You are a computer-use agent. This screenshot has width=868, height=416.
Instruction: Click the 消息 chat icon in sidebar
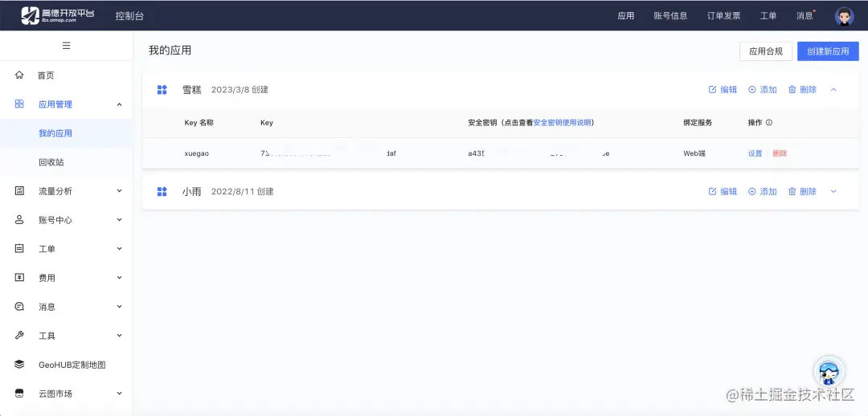click(19, 307)
